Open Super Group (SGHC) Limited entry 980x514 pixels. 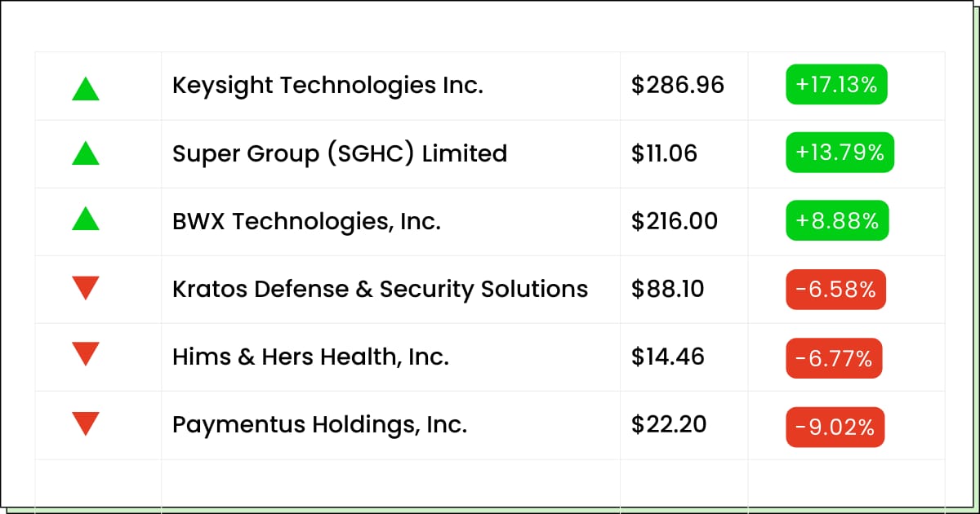(340, 153)
